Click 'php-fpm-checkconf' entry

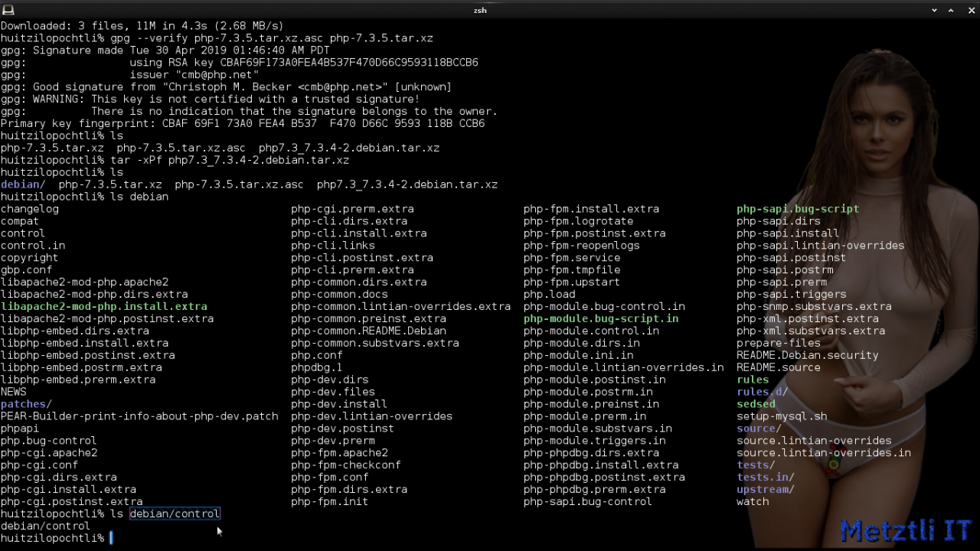(346, 465)
